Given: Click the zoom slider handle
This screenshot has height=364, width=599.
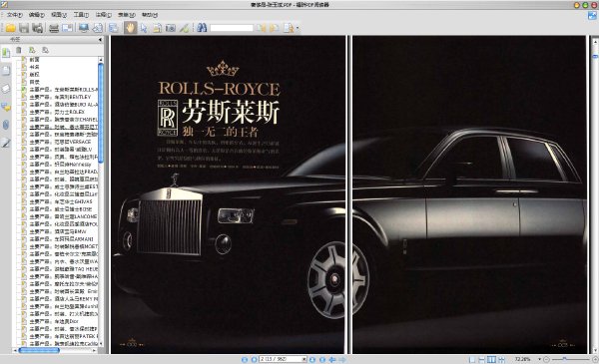Looking at the screenshot, I should point(564,359).
